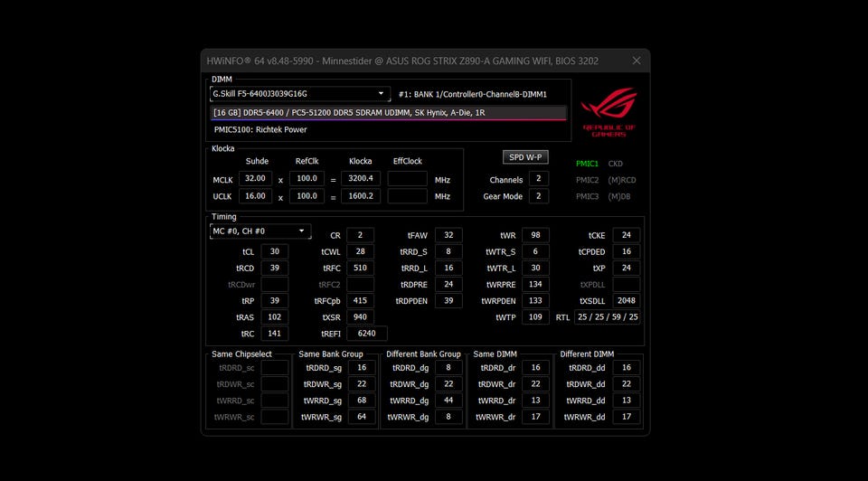Click the MCLK clock value 3200.4
Screen dimensions: 868x481
point(361,179)
